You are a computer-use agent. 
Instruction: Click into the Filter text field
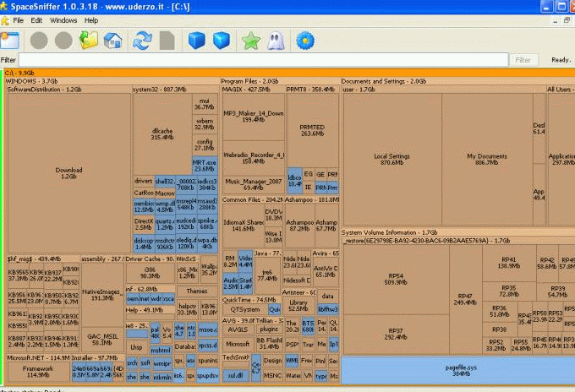tap(262, 60)
